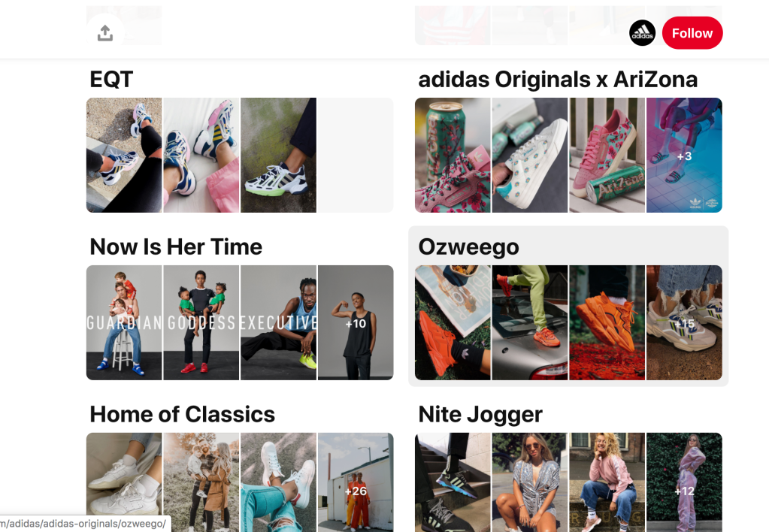Open Home of Classics board title
This screenshot has height=532, width=769.
182,414
